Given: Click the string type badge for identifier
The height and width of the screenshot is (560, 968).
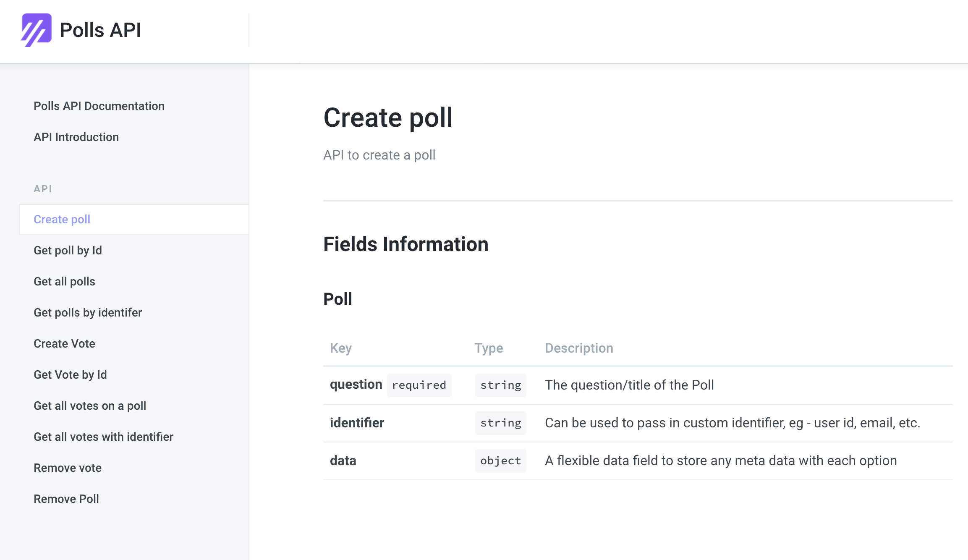Looking at the screenshot, I should click(500, 423).
